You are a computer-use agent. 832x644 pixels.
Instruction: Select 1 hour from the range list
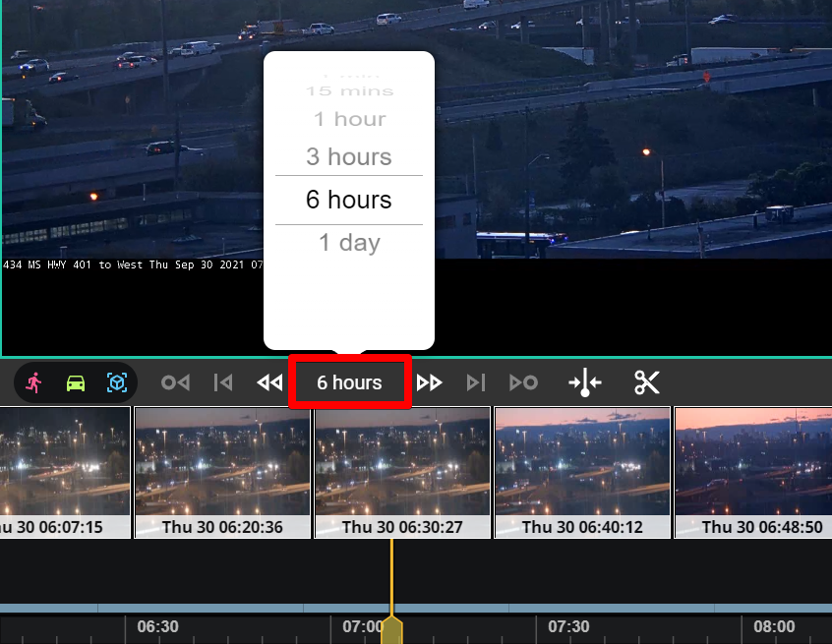click(x=349, y=119)
